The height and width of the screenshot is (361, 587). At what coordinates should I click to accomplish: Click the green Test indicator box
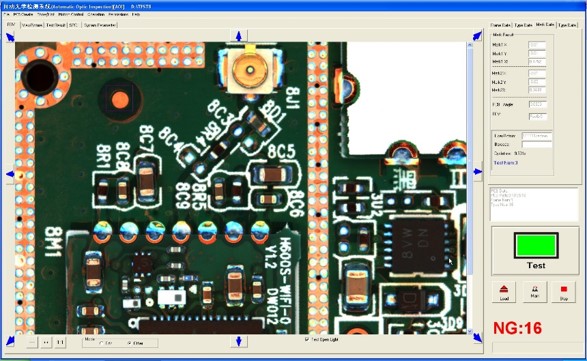pos(536,245)
